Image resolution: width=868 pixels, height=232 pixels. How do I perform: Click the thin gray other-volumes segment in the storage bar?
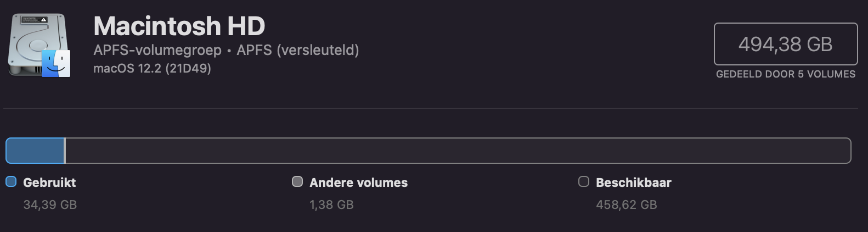click(x=65, y=151)
